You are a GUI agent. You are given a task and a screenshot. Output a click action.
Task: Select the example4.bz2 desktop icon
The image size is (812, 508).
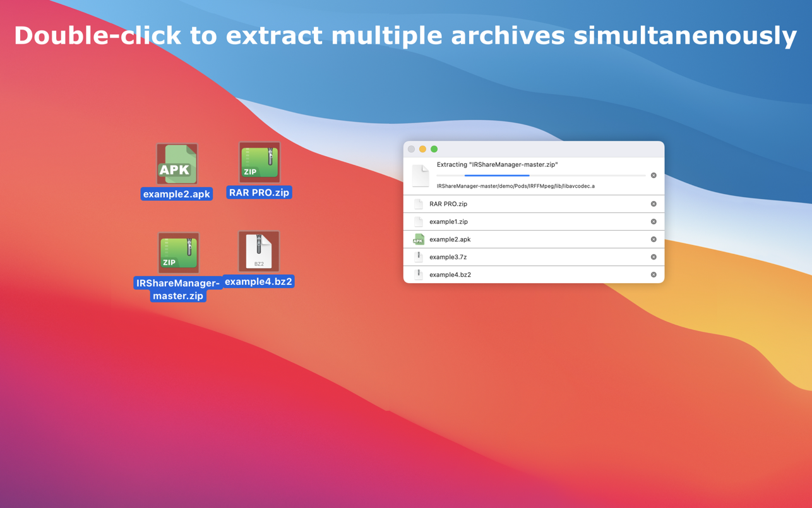click(259, 251)
